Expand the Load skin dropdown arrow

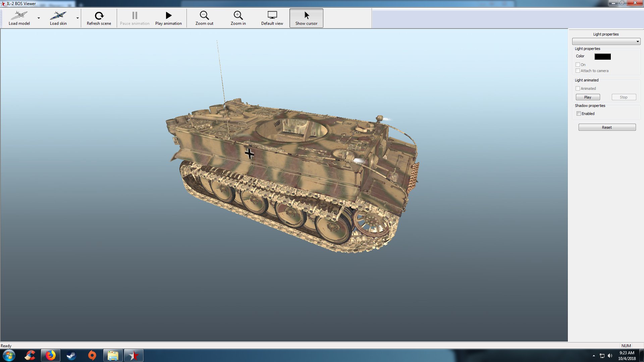77,18
